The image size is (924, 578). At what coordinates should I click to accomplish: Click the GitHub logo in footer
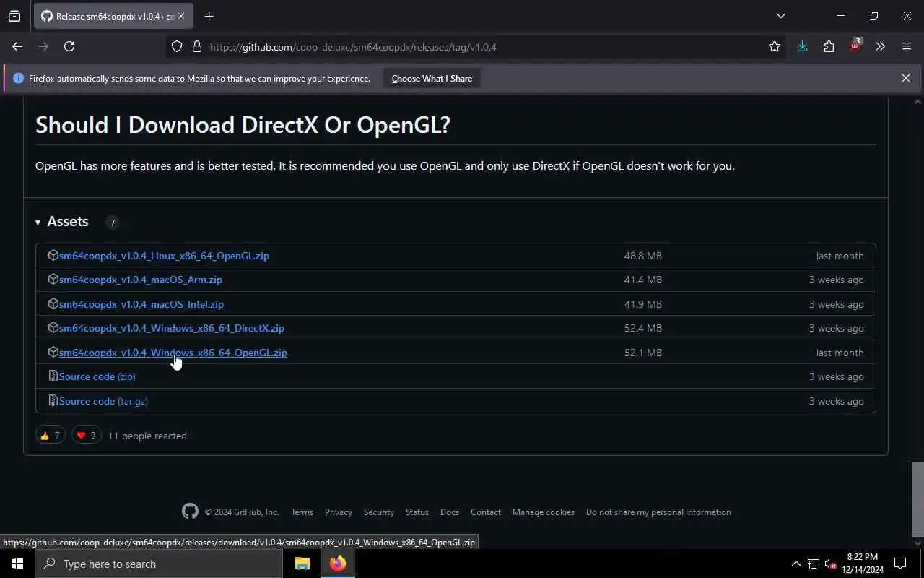click(190, 512)
